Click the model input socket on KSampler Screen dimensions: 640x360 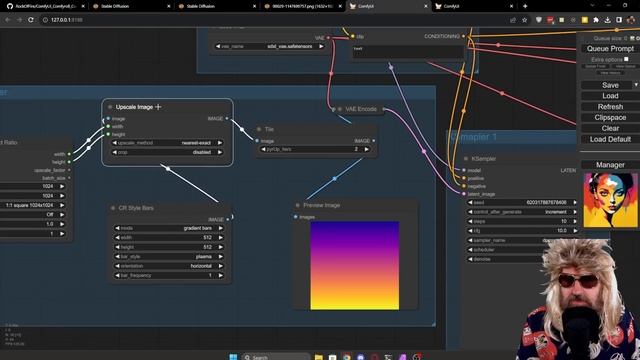click(x=464, y=170)
